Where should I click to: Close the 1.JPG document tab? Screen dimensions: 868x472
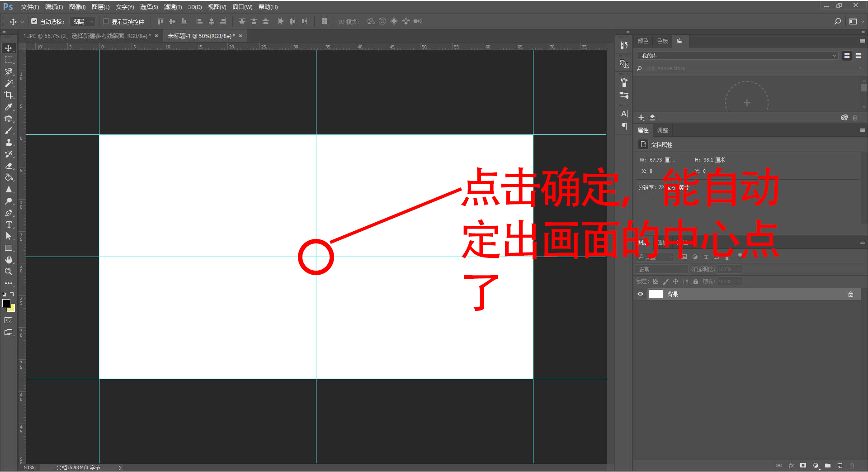point(156,36)
